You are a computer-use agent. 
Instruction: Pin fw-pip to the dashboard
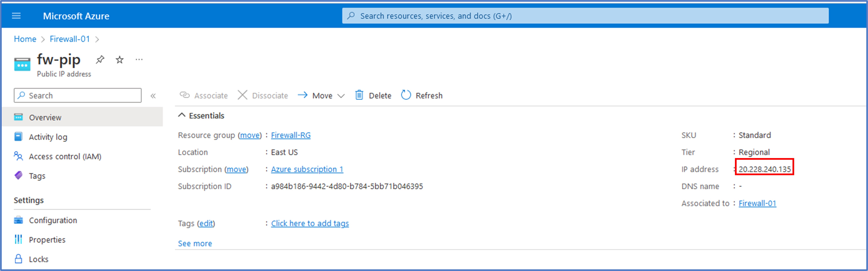[x=100, y=59]
